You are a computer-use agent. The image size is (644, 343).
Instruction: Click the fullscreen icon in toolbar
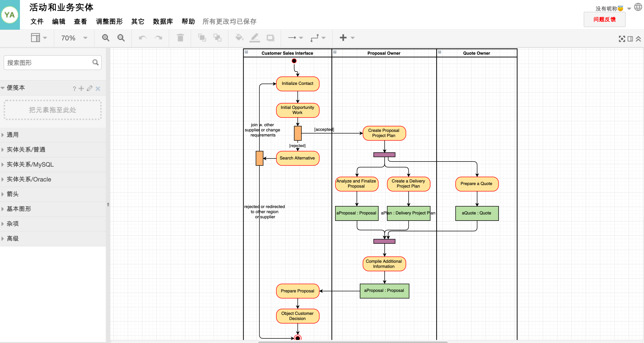pyautogui.click(x=622, y=39)
